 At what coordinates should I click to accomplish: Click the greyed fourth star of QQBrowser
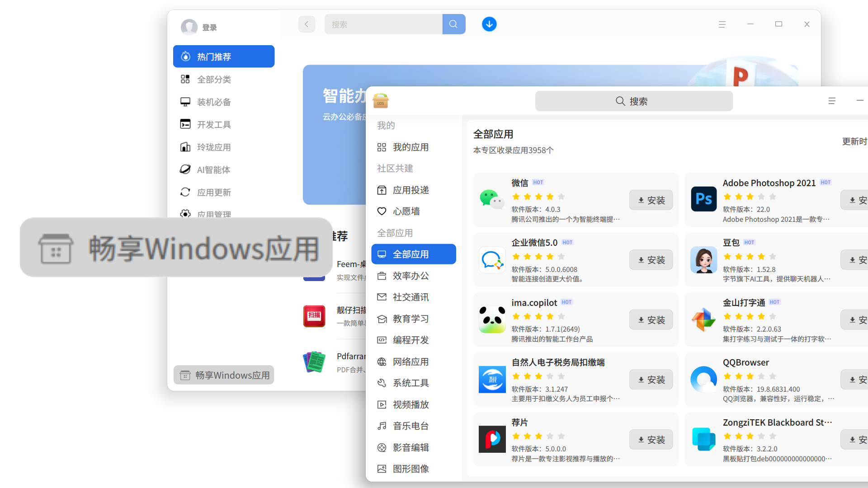tap(761, 376)
